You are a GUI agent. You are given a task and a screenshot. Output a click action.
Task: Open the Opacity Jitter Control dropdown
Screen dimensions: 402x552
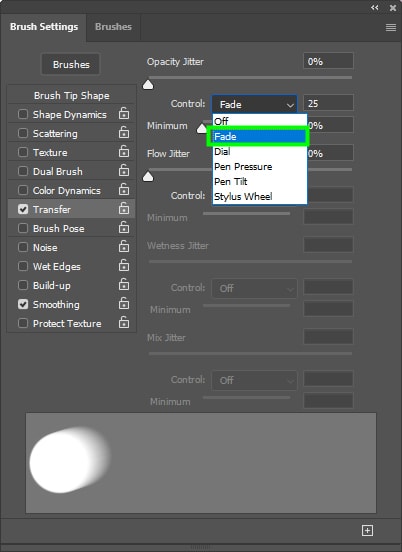point(254,104)
